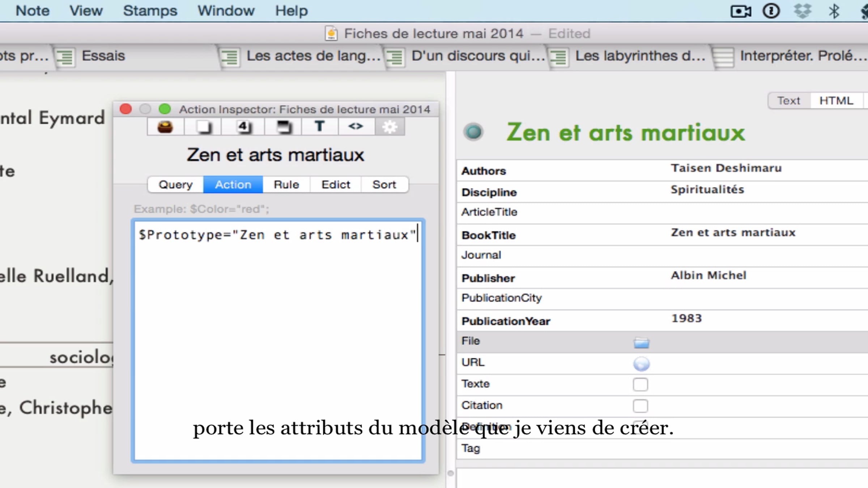Click the Authors value Taisen Deshimaru

[726, 168]
